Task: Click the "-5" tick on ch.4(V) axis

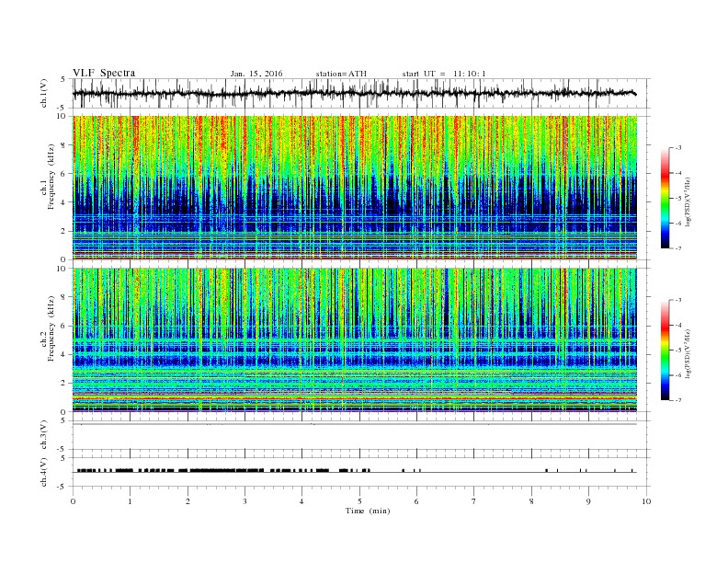Action: (63, 487)
